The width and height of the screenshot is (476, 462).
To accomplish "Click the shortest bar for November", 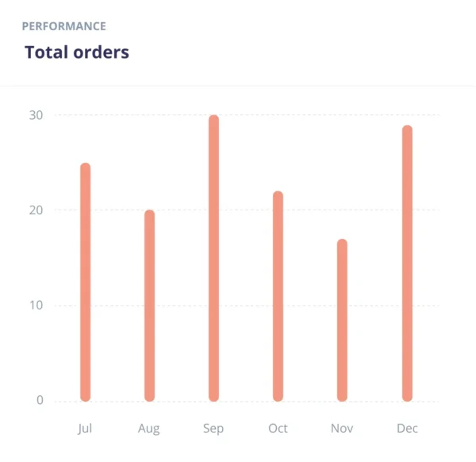I will point(342,320).
